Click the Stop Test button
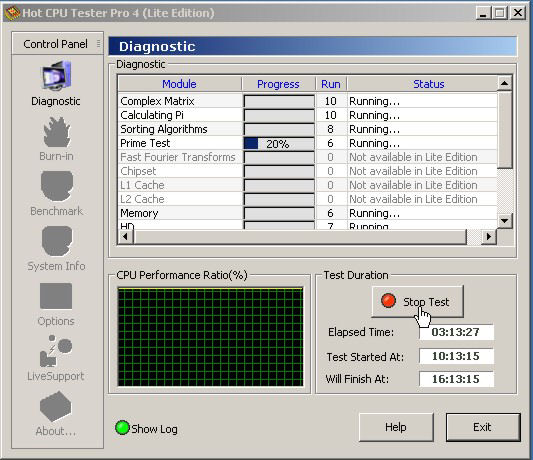533x460 pixels. 418,302
